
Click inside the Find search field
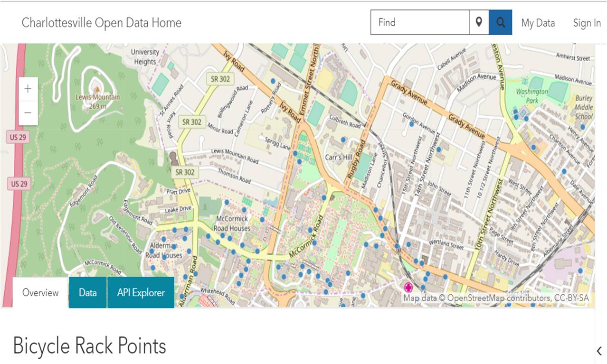pyautogui.click(x=420, y=22)
